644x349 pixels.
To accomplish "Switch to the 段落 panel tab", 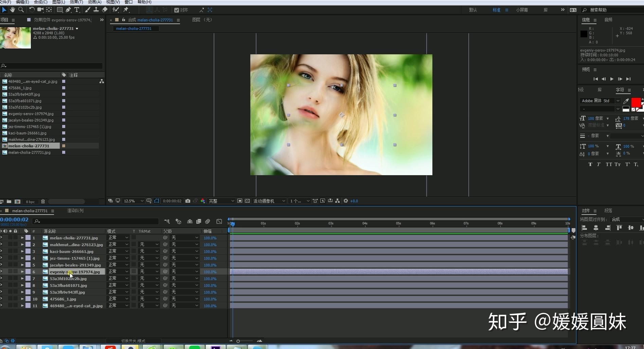I will (x=608, y=210).
